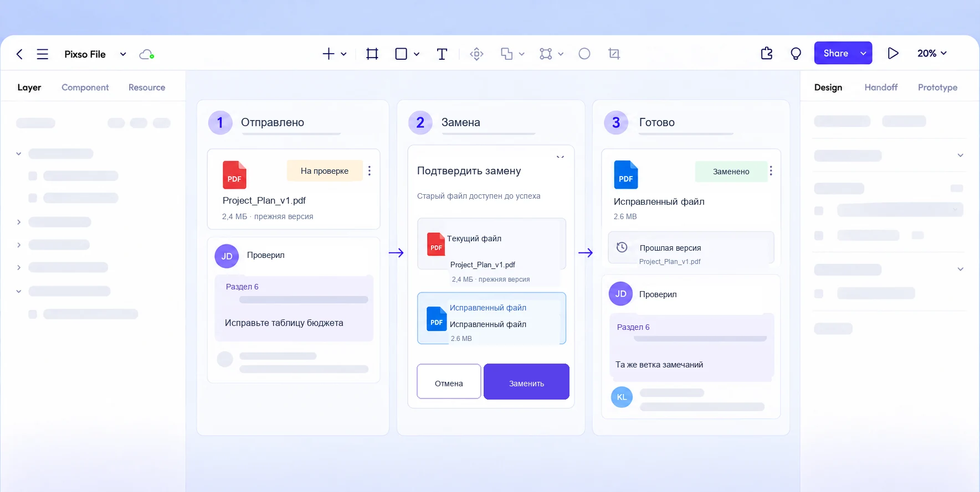This screenshot has height=492, width=980.
Task: Select the circle mask tool
Action: (584, 54)
